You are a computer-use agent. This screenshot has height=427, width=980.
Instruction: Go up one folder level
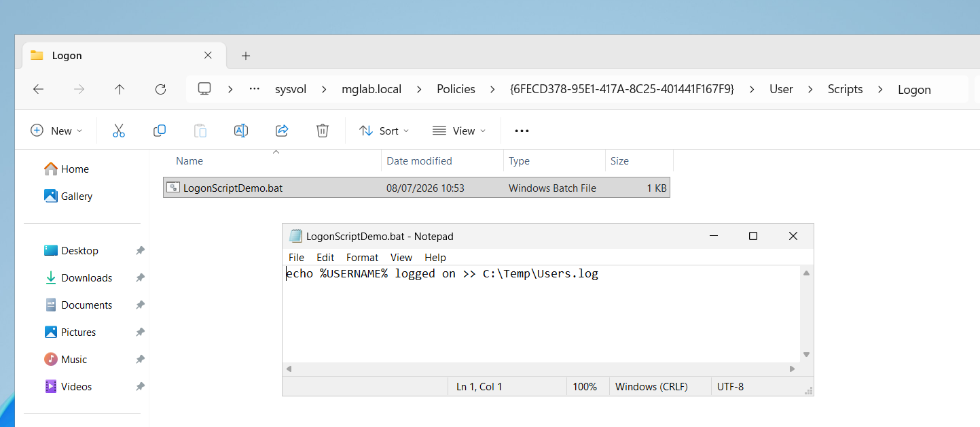(120, 89)
